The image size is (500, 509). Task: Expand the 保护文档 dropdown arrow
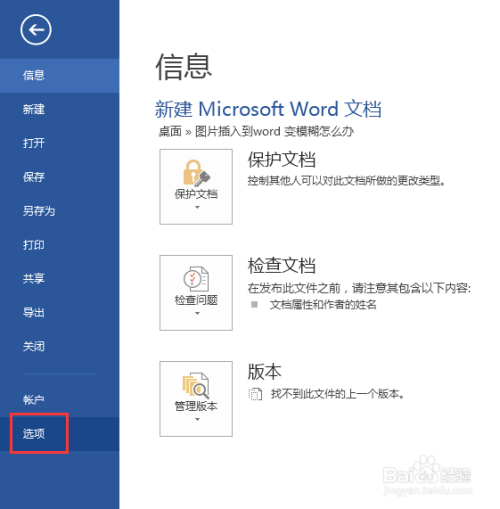pos(197,207)
